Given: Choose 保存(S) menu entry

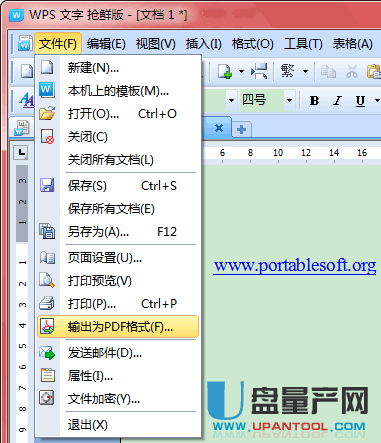Looking at the screenshot, I should (118, 186).
